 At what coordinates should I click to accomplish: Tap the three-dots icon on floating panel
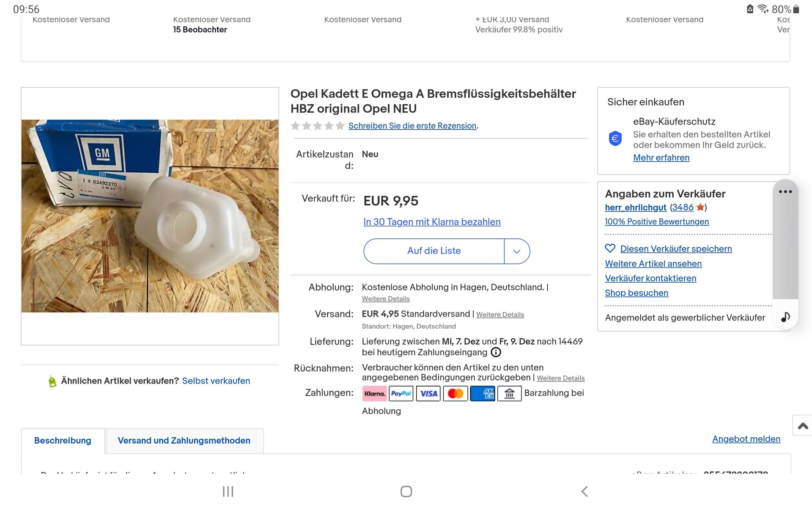point(785,192)
